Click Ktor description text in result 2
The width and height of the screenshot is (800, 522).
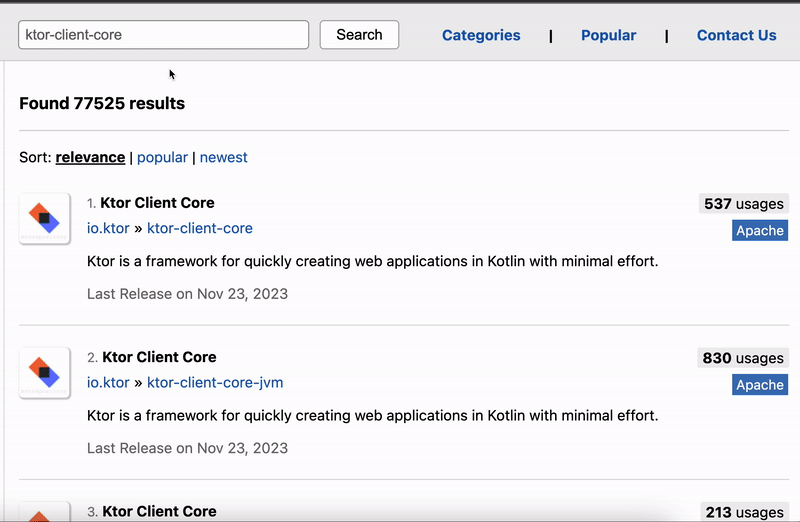coord(372,415)
